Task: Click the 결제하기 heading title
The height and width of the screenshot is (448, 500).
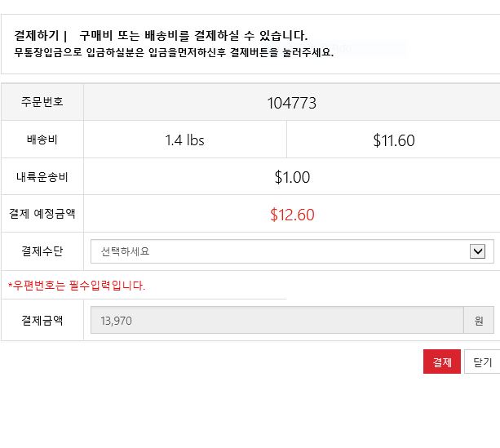Action: (x=37, y=36)
